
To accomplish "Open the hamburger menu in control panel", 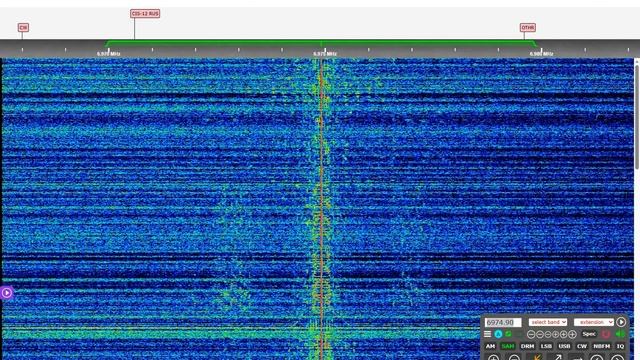I will [x=487, y=334].
